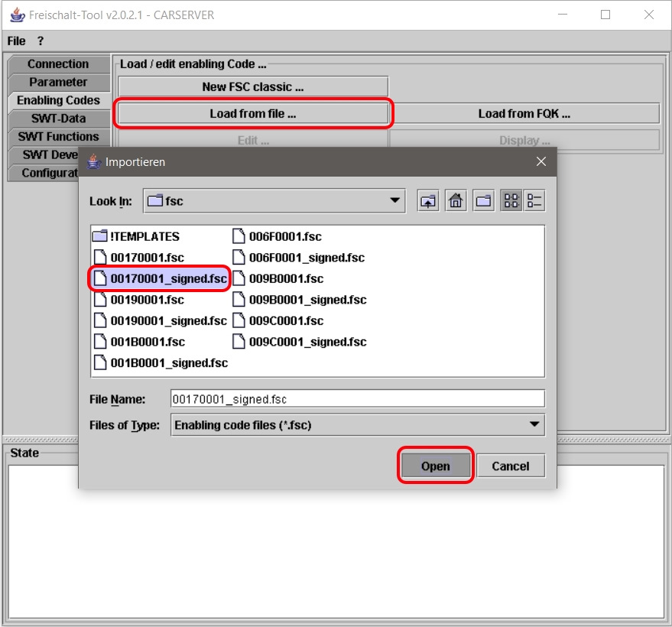
Task: Cancel the import dialog
Action: (511, 466)
